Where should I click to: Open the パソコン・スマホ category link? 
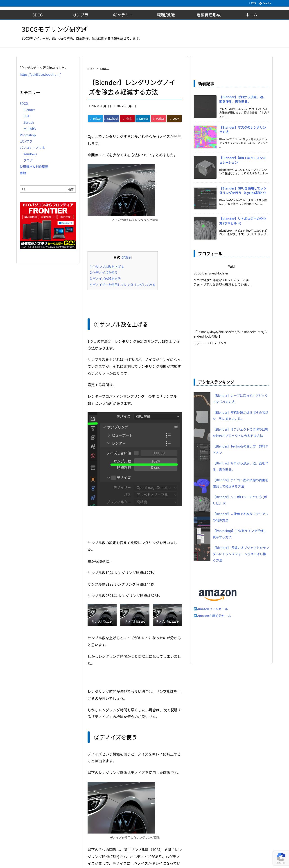[32, 148]
